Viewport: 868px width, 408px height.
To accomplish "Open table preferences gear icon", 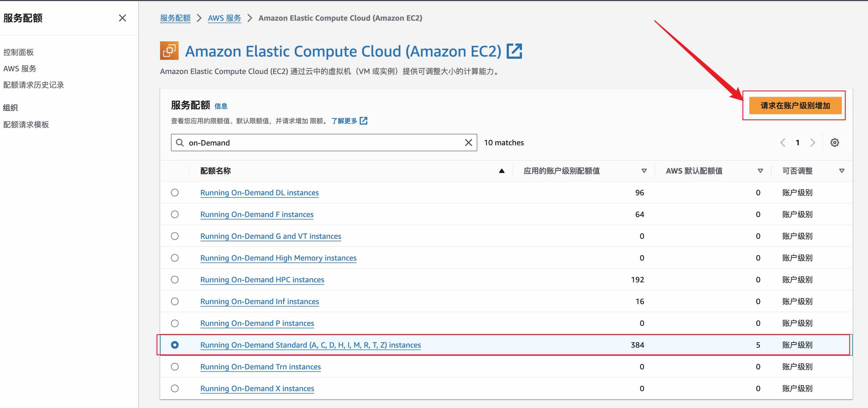I will [835, 143].
